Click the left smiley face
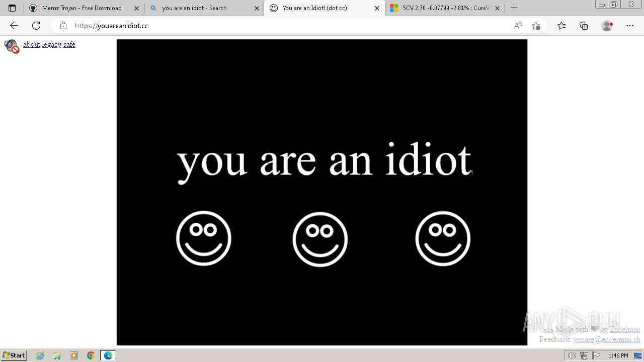This screenshot has height=362, width=644. click(204, 238)
